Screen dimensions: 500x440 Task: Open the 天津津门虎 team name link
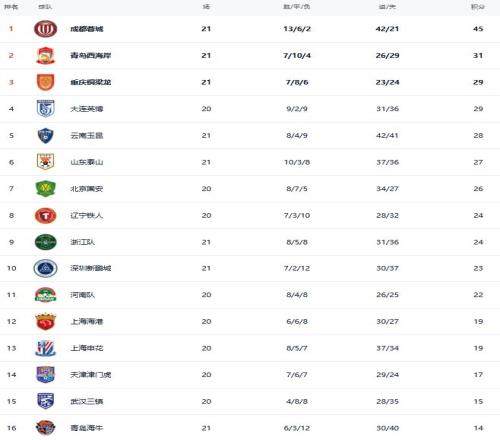pyautogui.click(x=91, y=375)
